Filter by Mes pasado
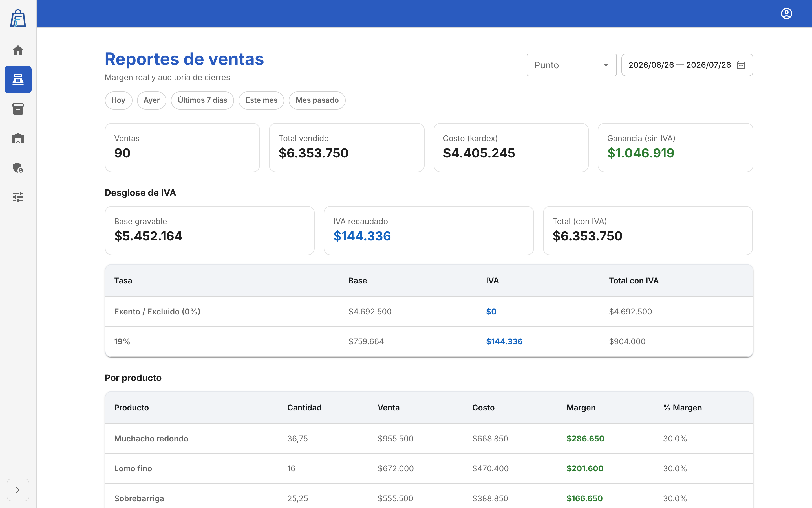812x508 pixels. pos(317,100)
